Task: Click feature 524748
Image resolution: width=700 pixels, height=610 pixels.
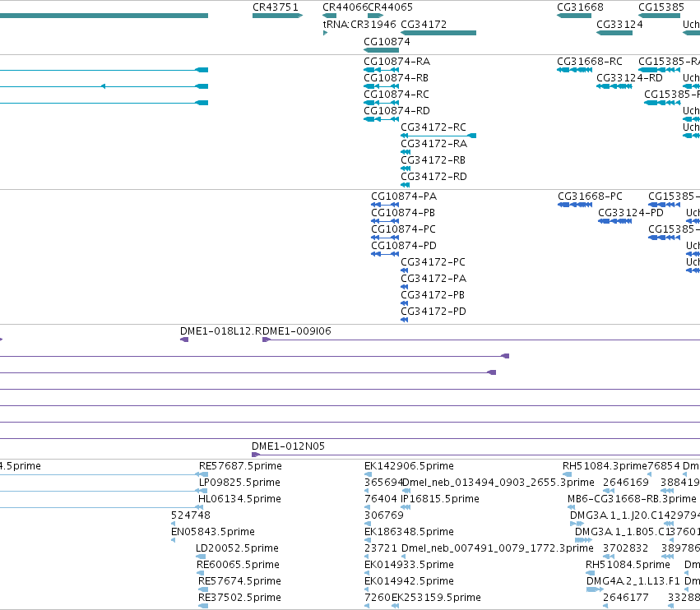Action: point(191,515)
